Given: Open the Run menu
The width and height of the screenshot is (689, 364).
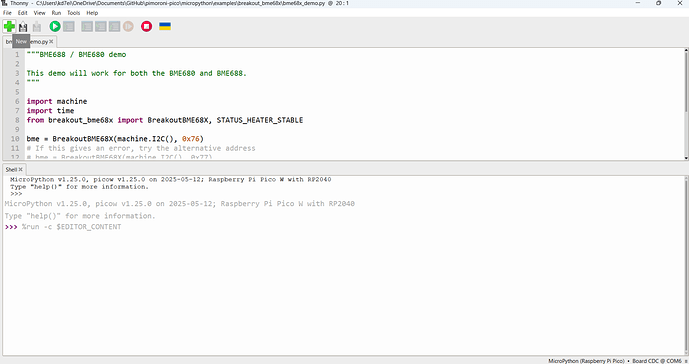Looking at the screenshot, I should pyautogui.click(x=56, y=13).
